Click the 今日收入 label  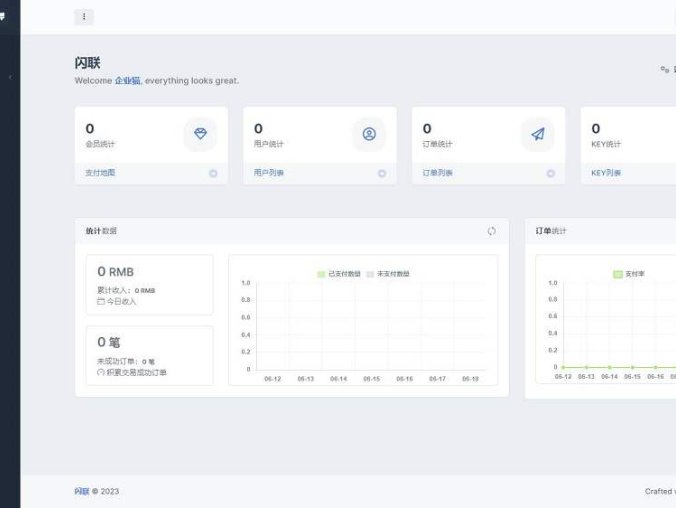tap(121, 301)
